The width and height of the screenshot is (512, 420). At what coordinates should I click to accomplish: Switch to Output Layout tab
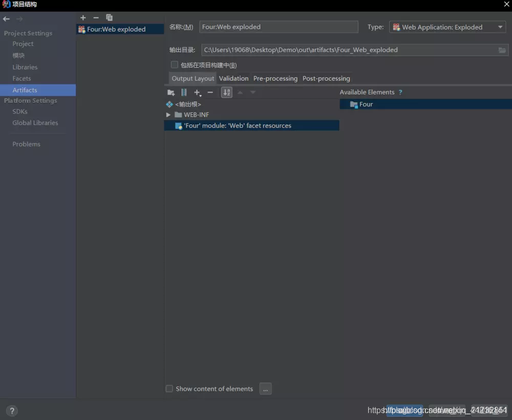[193, 78]
